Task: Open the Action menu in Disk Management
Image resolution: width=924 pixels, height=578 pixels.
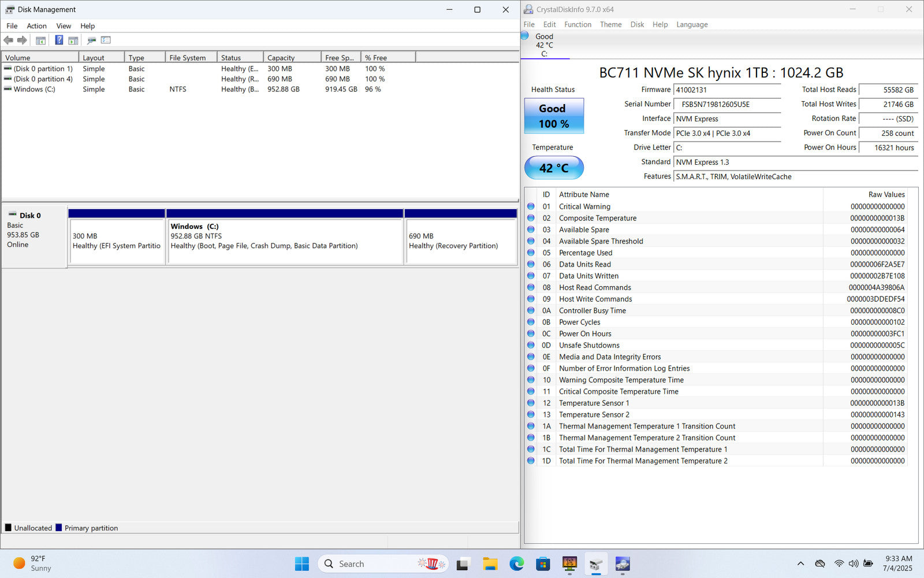Action: 36,26
